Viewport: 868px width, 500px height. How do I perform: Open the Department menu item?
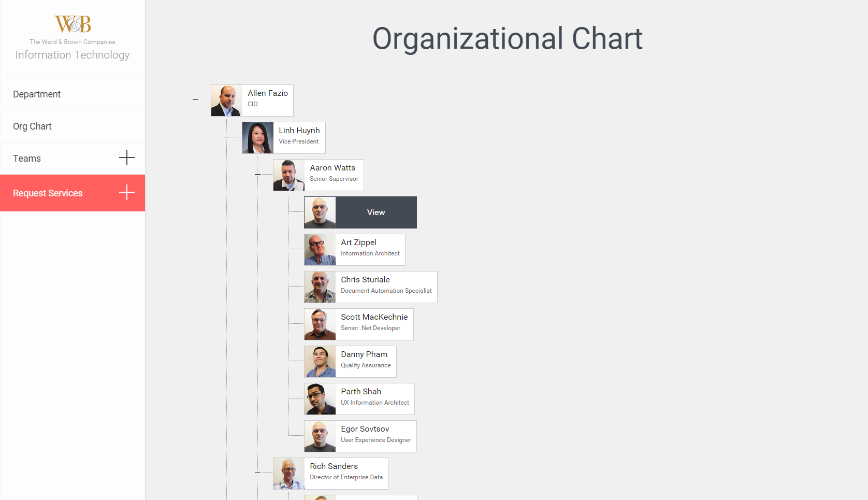pos(37,94)
